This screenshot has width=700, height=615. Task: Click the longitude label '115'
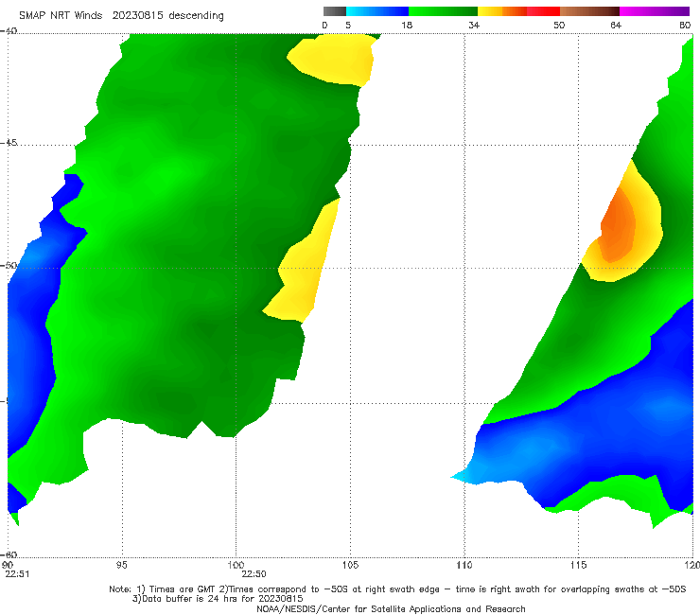(x=579, y=565)
